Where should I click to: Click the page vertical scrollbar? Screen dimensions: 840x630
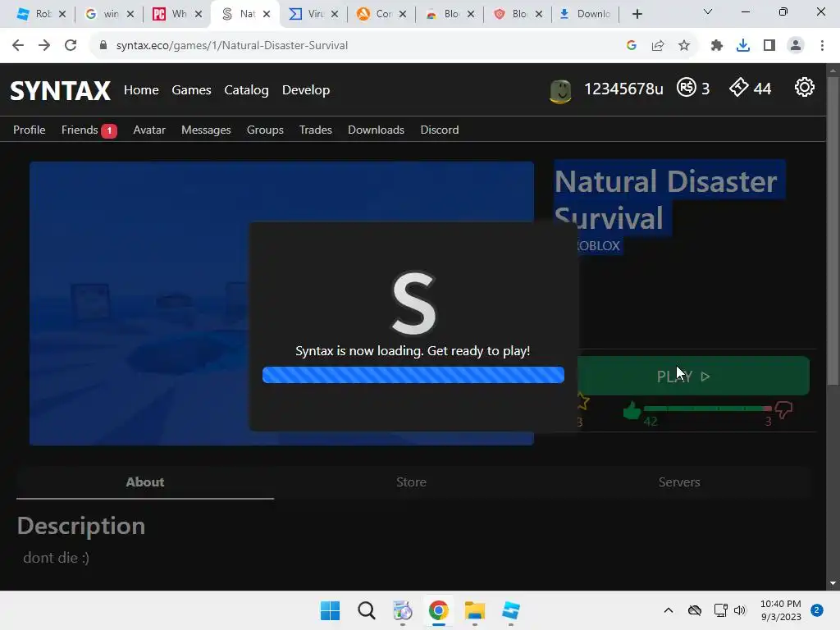[833, 231]
